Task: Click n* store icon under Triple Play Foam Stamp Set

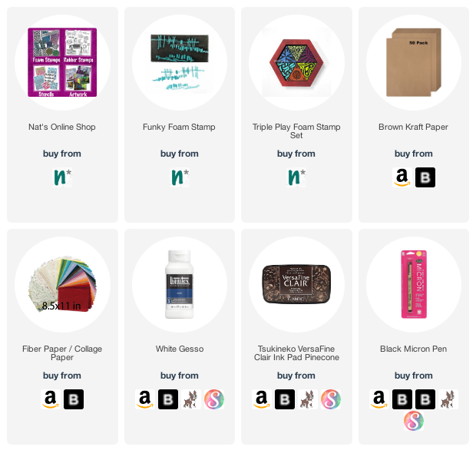Action: click(x=296, y=177)
